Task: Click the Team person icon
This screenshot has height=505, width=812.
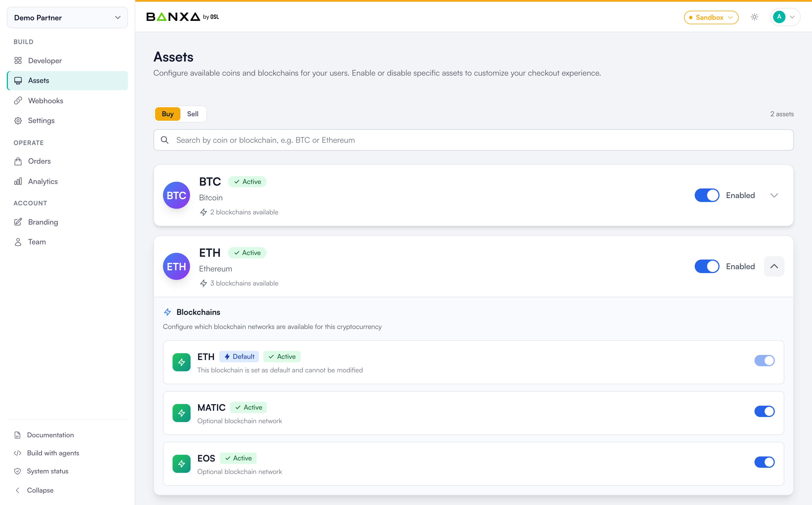Action: coord(18,242)
